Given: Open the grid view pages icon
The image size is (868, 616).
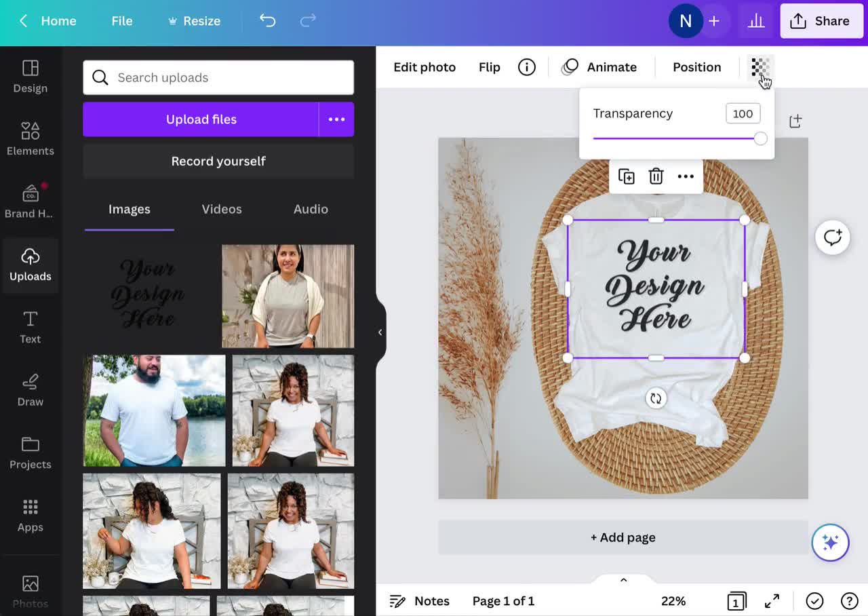Looking at the screenshot, I should (x=736, y=601).
